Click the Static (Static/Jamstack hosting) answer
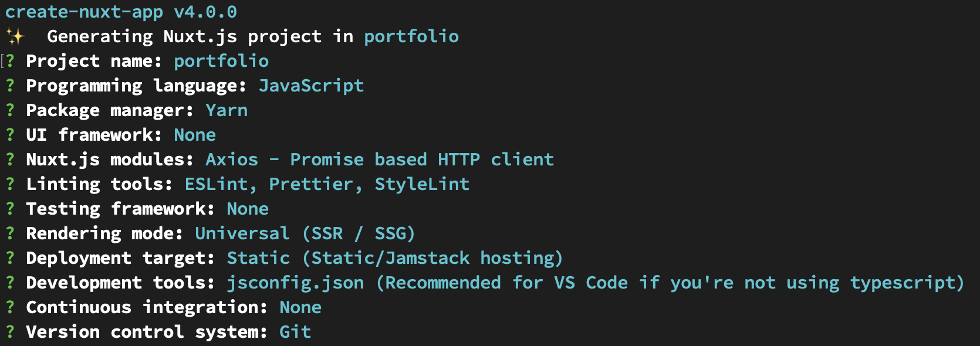This screenshot has height=346, width=980. [x=394, y=258]
